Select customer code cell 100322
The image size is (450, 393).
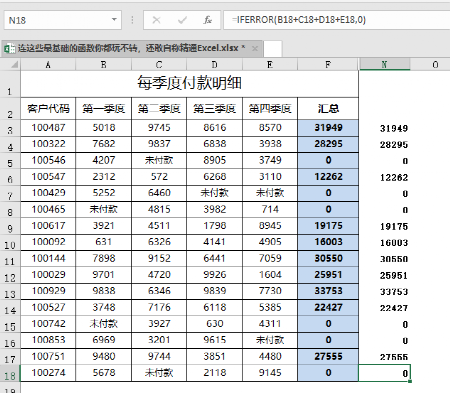point(48,144)
